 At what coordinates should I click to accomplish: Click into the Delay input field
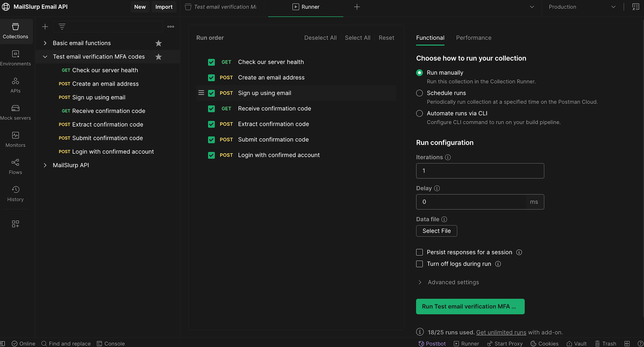[471, 202]
